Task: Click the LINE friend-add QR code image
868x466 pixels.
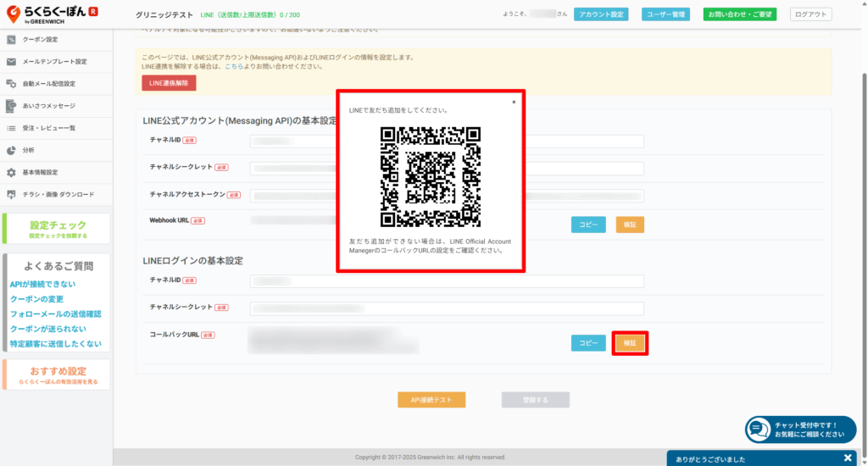Action: point(431,176)
